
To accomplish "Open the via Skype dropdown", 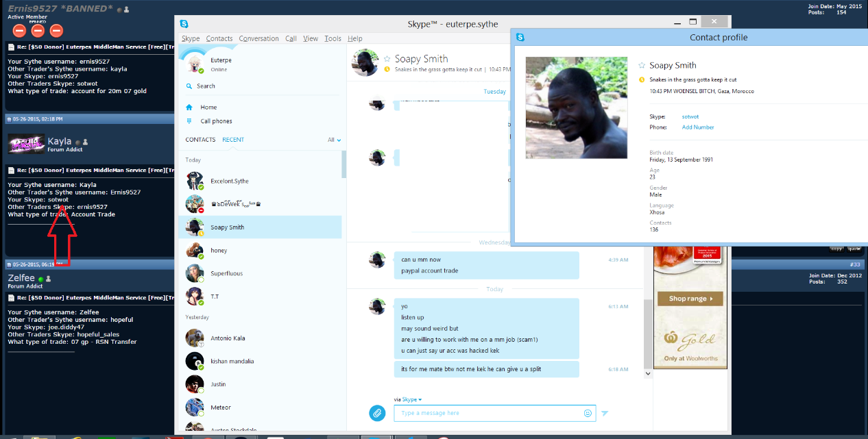I will tap(408, 399).
